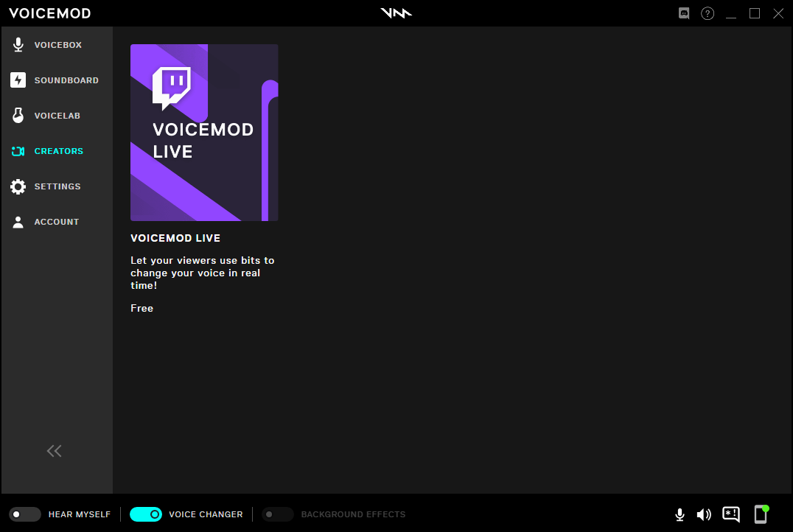Go to the Voicebox menu item
Screen dimensions: 793x532
(57, 45)
